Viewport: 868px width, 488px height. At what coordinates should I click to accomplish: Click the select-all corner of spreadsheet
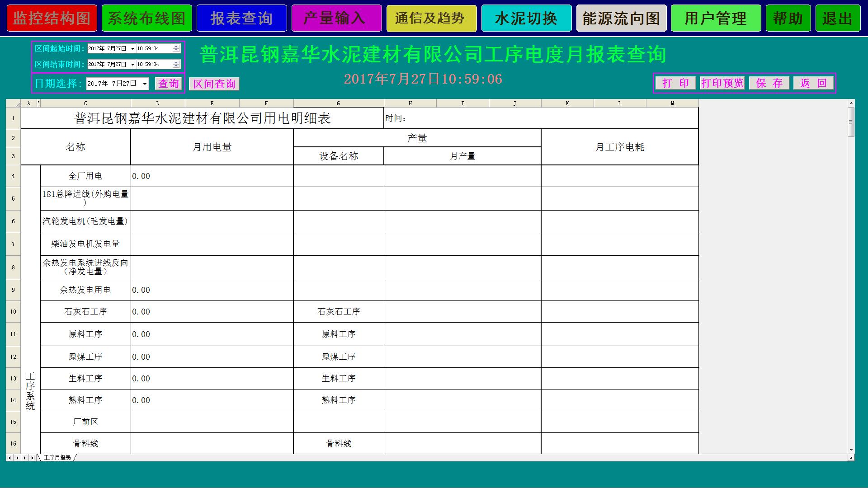(13, 103)
